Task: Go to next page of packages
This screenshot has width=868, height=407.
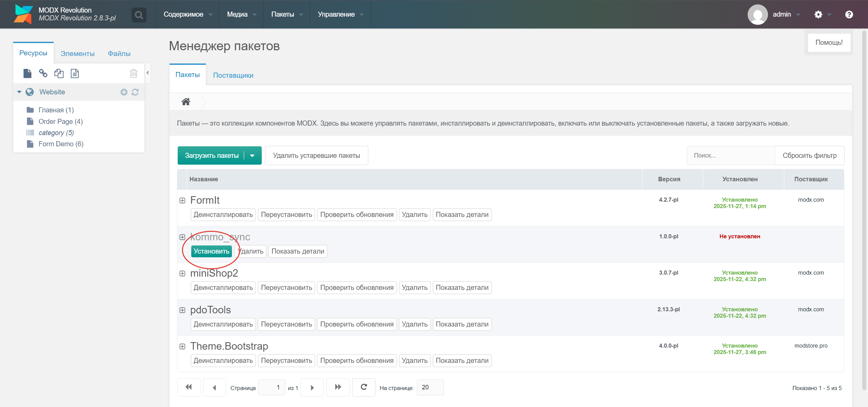Action: pyautogui.click(x=312, y=387)
